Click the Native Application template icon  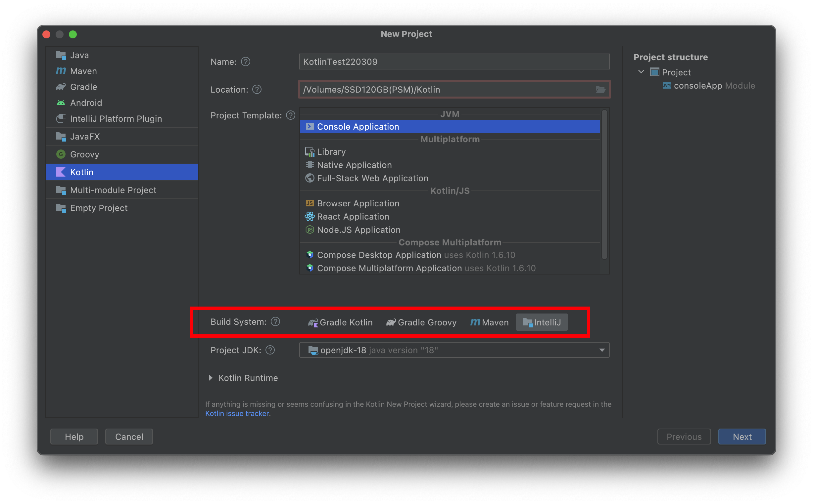310,165
